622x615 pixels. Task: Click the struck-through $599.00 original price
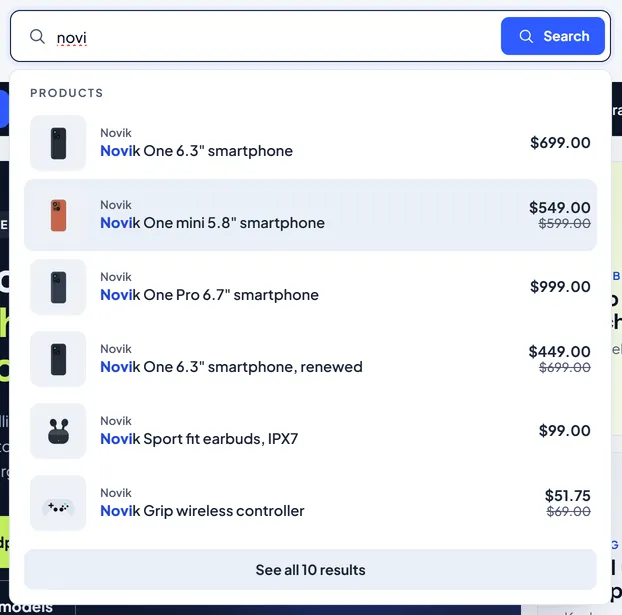coord(564,223)
